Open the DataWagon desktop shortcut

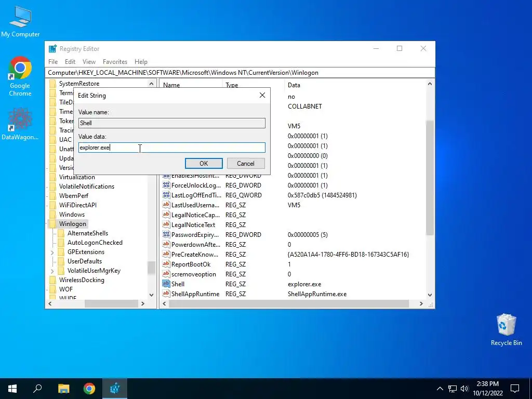pos(20,124)
